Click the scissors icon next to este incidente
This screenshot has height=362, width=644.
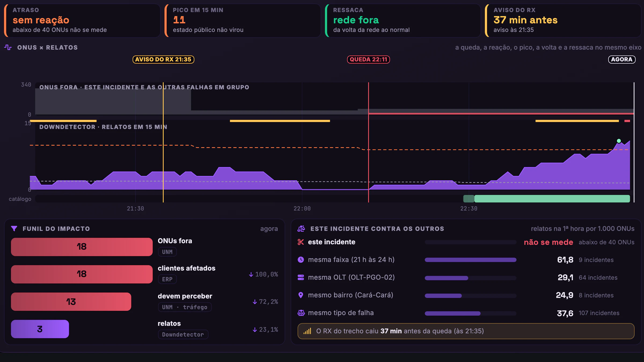point(301,242)
